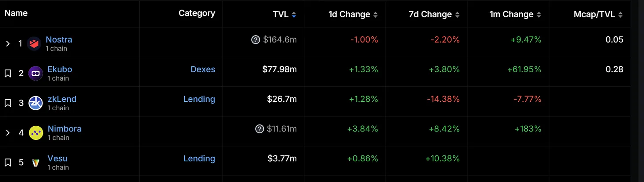Screen dimensions: 644x182
Task: Click the question mark icon beside $11.61m
Action: point(260,129)
